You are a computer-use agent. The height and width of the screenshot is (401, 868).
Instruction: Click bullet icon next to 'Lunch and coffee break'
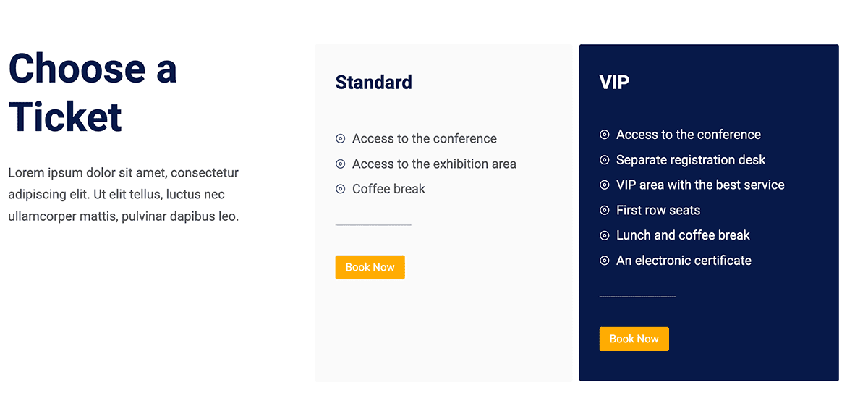(605, 235)
